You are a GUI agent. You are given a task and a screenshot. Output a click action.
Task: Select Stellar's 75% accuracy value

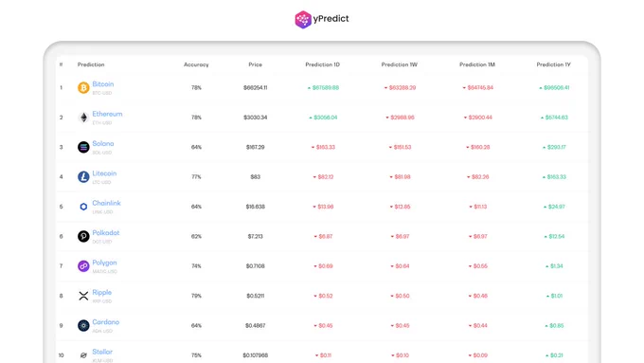coord(196,355)
